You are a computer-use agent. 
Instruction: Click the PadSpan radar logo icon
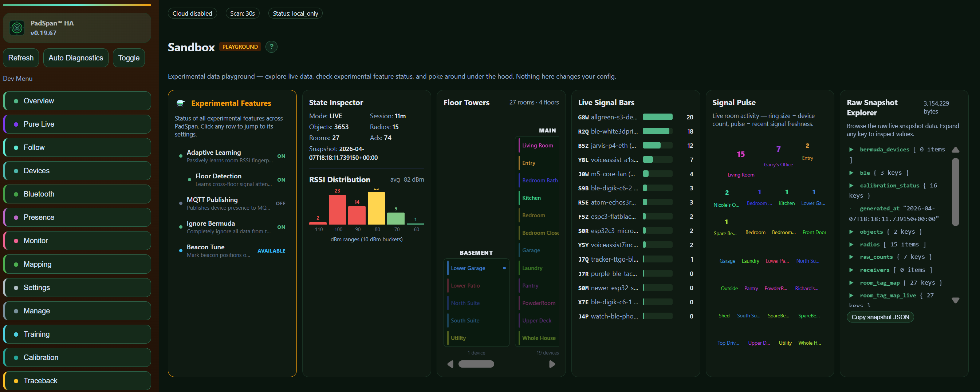[x=17, y=28]
